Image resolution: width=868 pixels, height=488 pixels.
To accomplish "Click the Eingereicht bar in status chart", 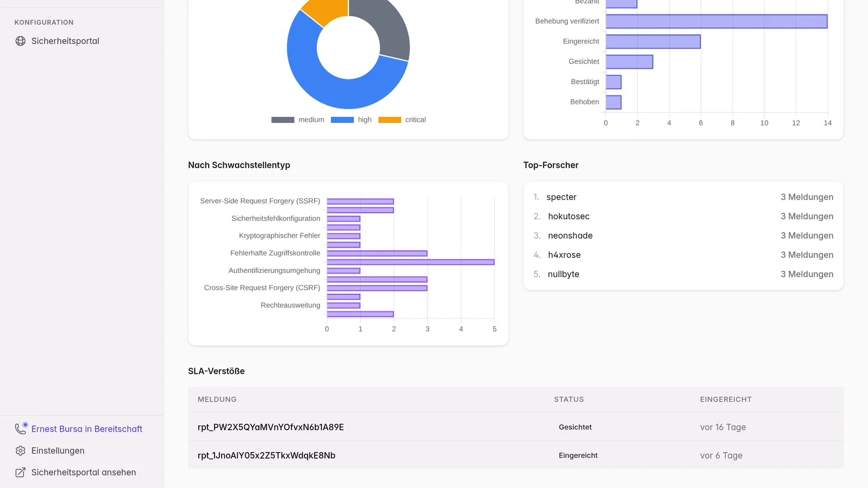I will pos(653,42).
